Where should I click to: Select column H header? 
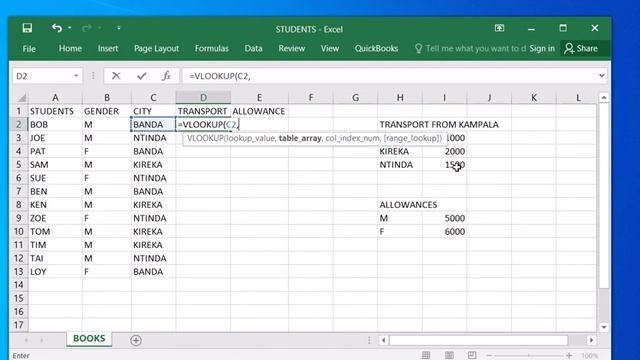tap(400, 98)
